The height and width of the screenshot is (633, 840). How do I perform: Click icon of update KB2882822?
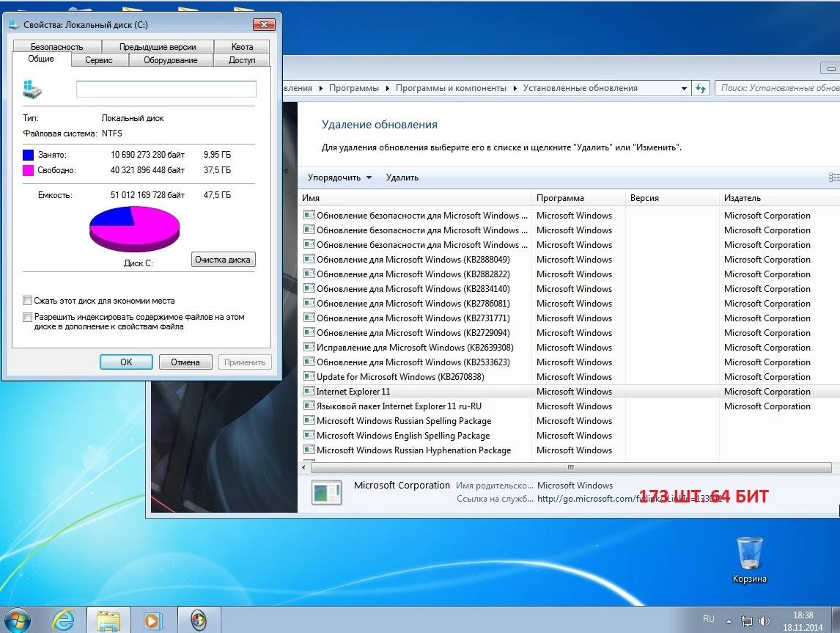point(309,274)
